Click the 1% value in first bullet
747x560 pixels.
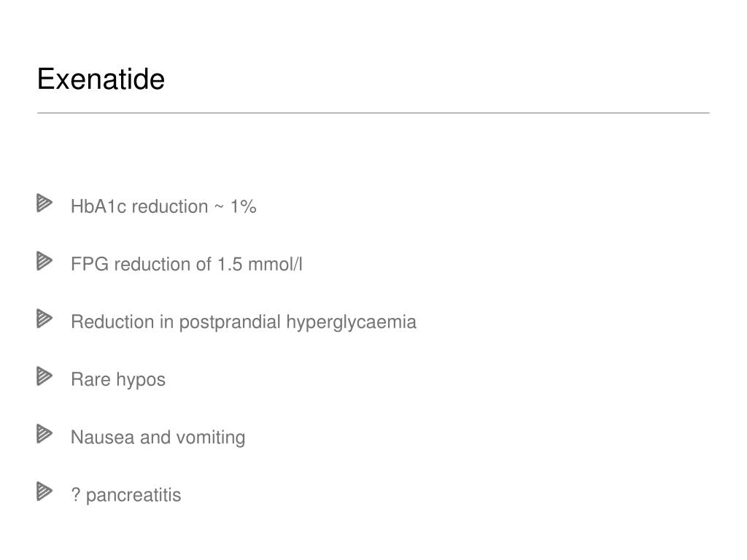point(244,206)
